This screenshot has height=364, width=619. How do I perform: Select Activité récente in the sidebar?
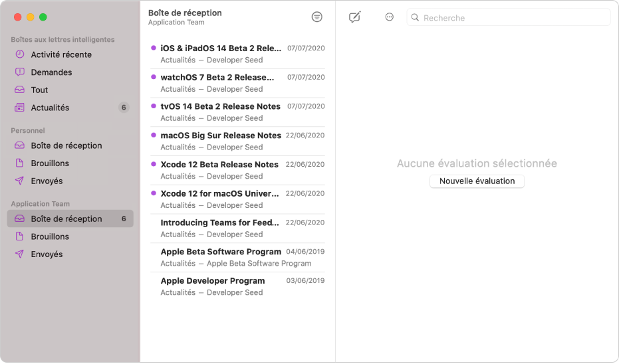click(x=70, y=54)
